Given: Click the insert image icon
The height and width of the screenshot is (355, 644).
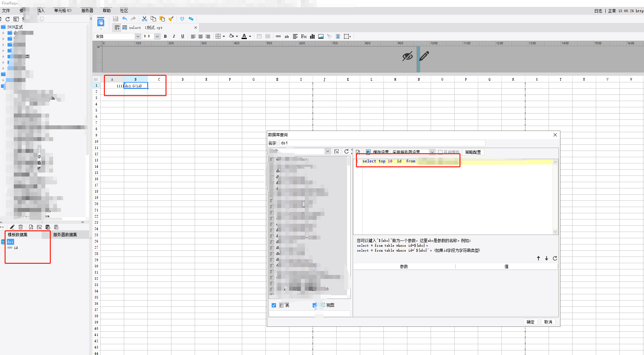Looking at the screenshot, I should pos(321,36).
